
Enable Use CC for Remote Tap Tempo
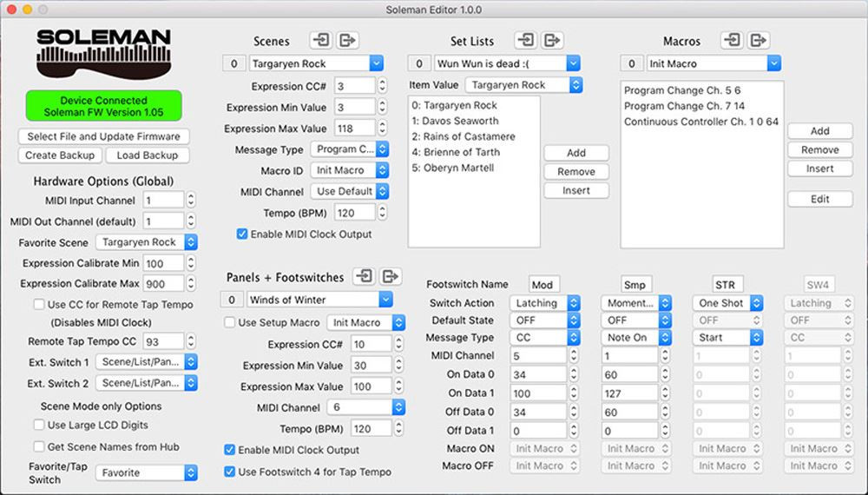[39, 305]
